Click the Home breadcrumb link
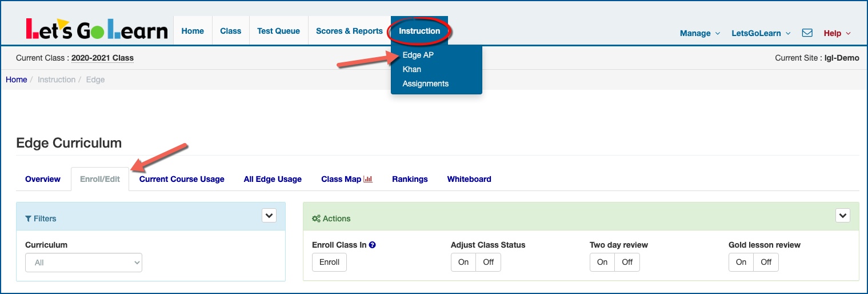The image size is (868, 294). coord(17,80)
